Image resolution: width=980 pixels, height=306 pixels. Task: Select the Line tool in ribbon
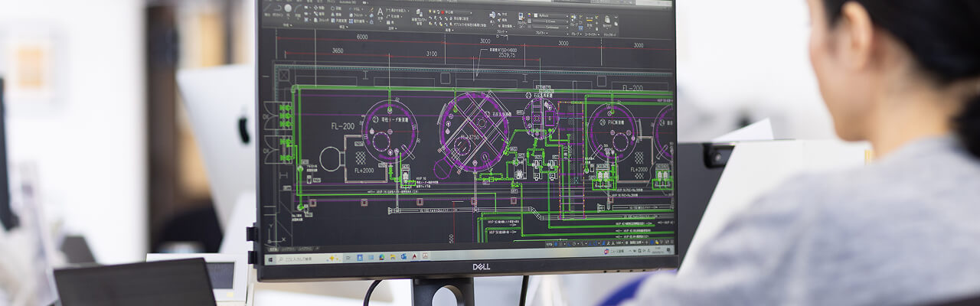click(267, 8)
